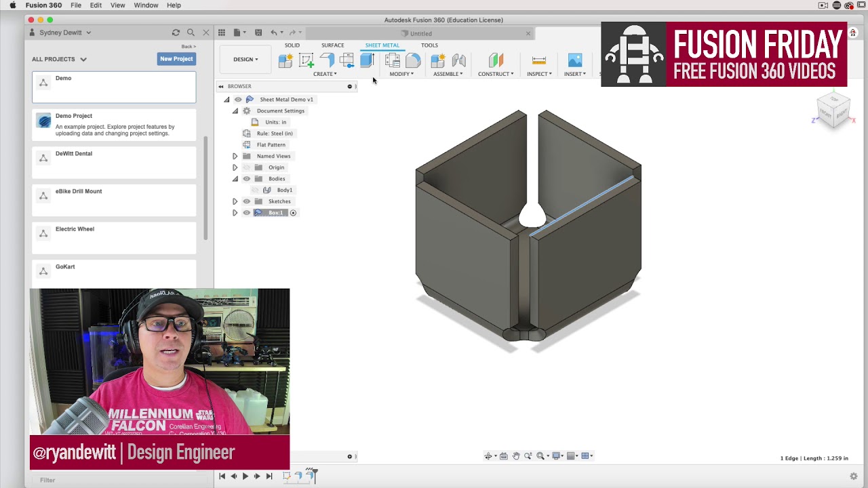The width and height of the screenshot is (868, 488).
Task: Play the timeline
Action: click(x=245, y=476)
